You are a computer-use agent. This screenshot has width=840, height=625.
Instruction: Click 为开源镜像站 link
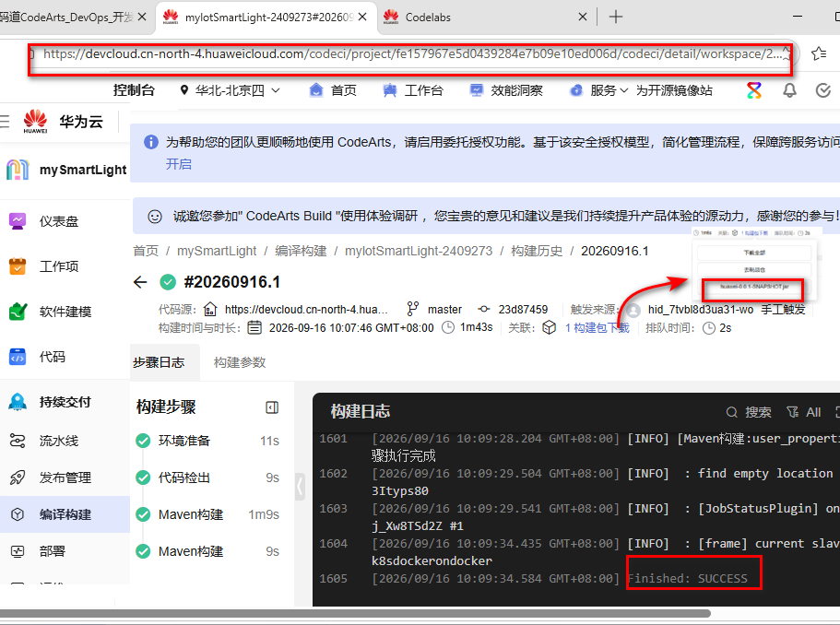tap(674, 90)
